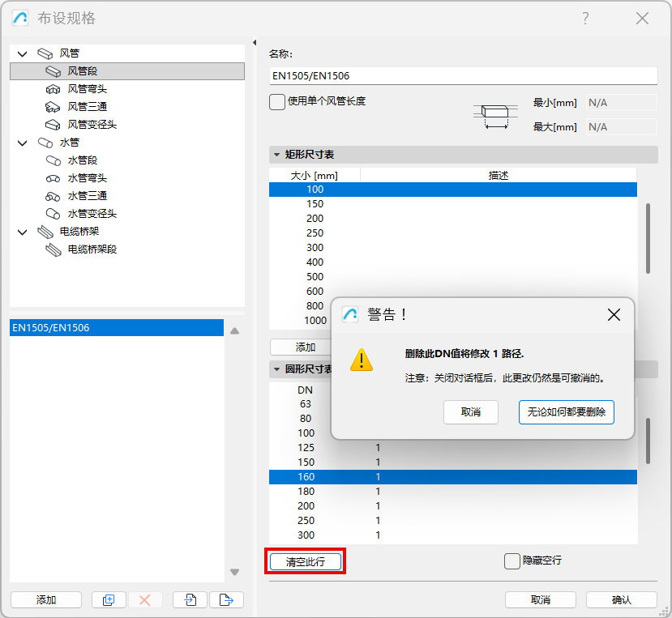
Task: Select DN 160 row in round table
Action: (453, 477)
